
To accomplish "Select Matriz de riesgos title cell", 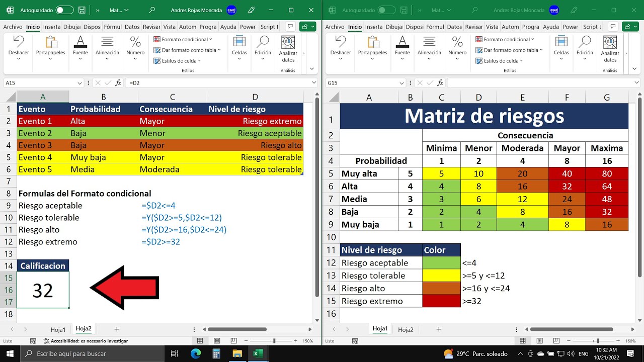I will pyautogui.click(x=484, y=116).
